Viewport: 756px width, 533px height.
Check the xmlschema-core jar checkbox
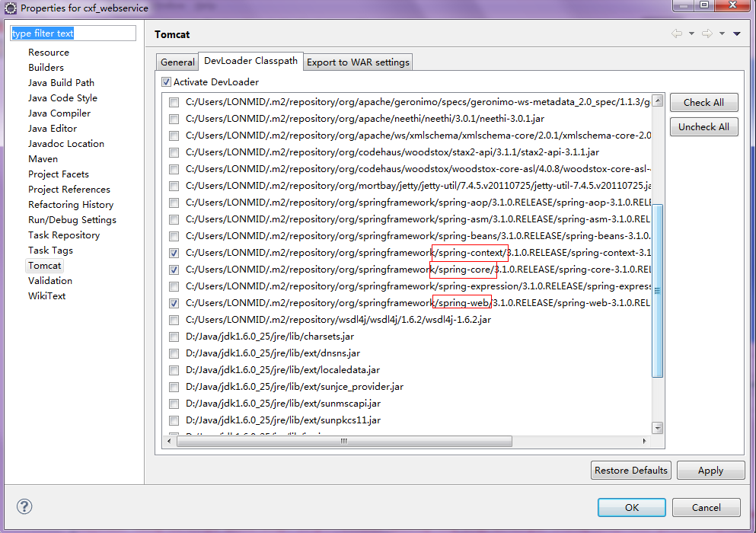[x=174, y=136]
